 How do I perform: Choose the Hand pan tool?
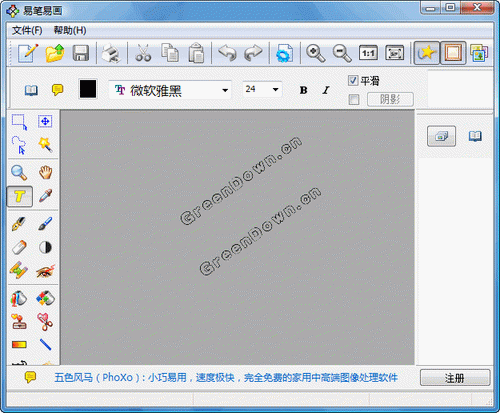(45, 172)
